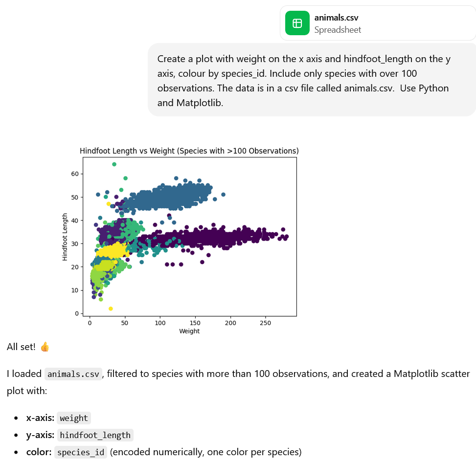This screenshot has height=463, width=476.
Task: Click the Weight x-axis label
Action: (190, 331)
